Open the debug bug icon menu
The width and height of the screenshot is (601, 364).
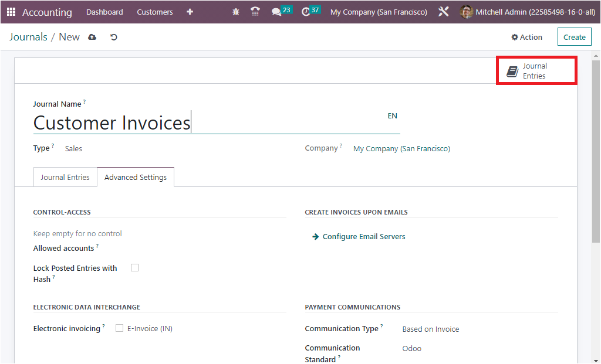tap(236, 12)
